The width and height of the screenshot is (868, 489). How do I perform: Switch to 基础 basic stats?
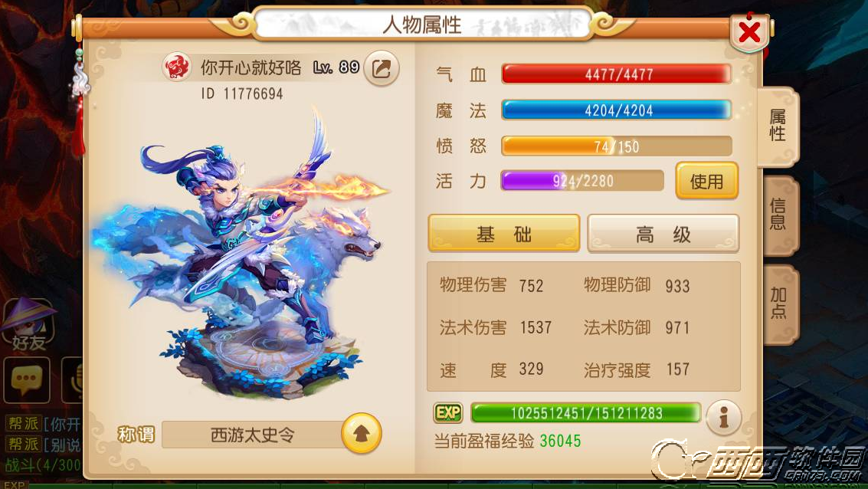click(x=504, y=234)
